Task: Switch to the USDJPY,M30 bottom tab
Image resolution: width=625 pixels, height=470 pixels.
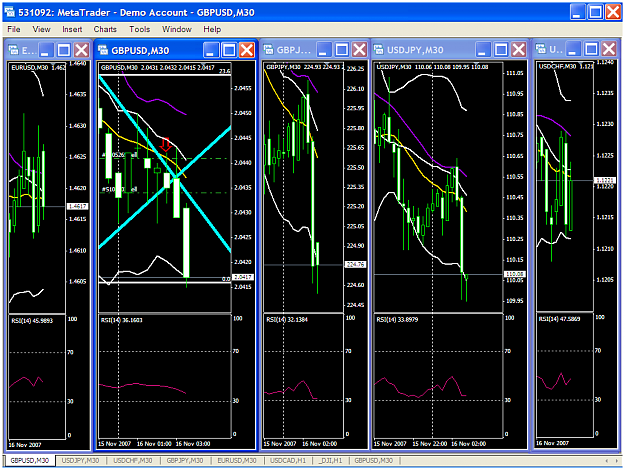Action: (x=80, y=460)
